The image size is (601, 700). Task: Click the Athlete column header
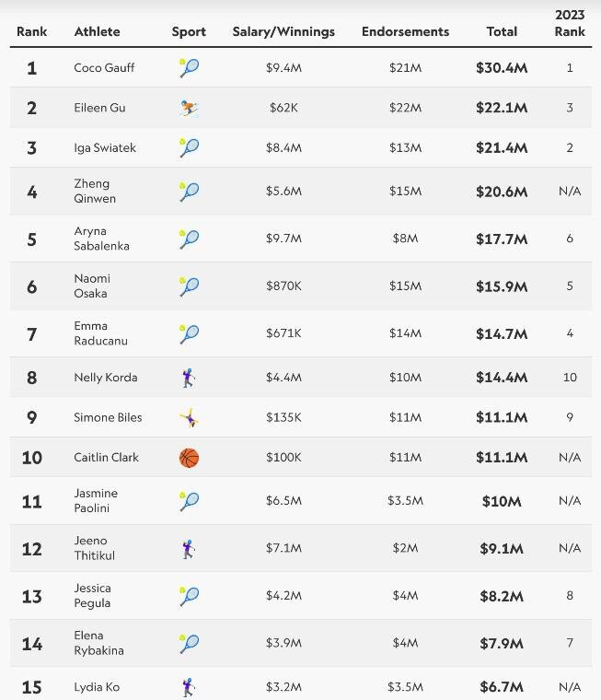pos(97,31)
